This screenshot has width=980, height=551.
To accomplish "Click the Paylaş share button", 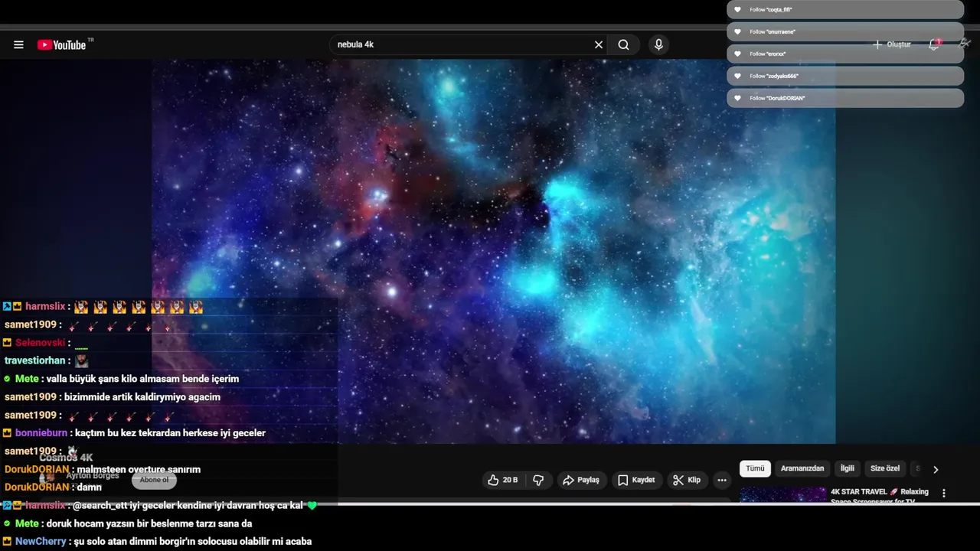I will [580, 480].
